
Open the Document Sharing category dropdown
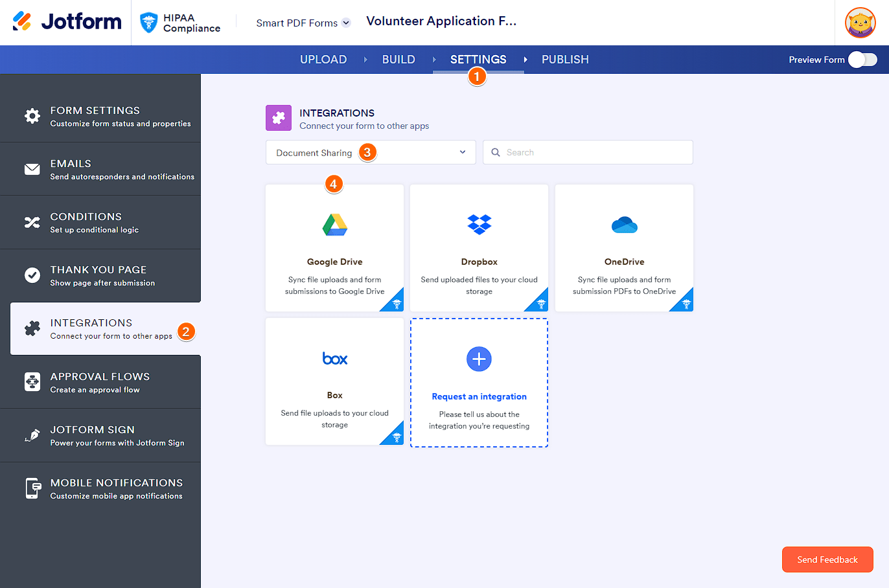371,152
